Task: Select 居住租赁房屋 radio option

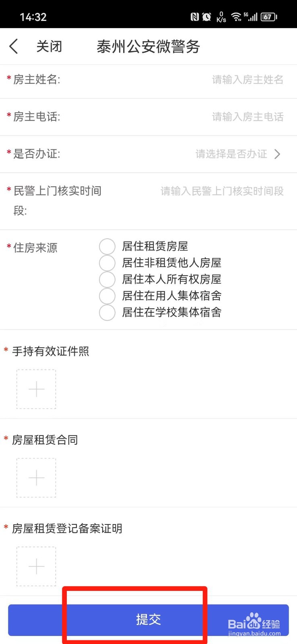Action: 107,246
